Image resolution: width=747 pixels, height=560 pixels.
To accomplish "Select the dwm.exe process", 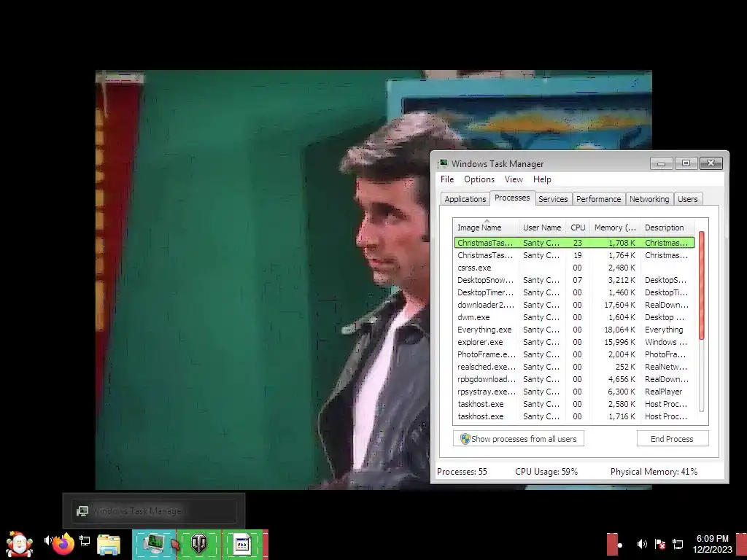I will point(575,317).
